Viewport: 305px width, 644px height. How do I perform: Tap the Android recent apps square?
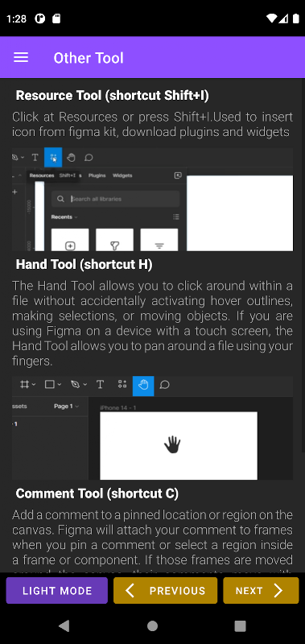point(240,625)
